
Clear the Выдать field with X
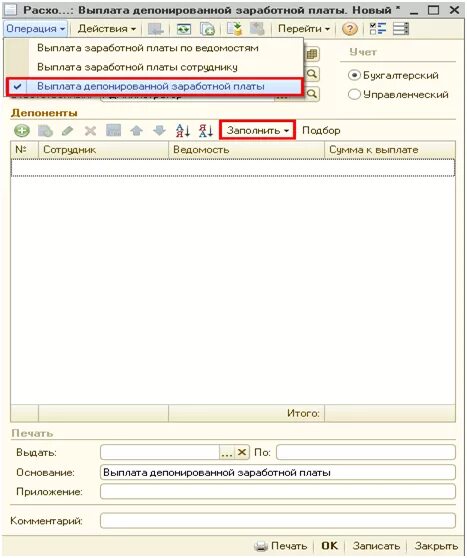click(x=242, y=453)
